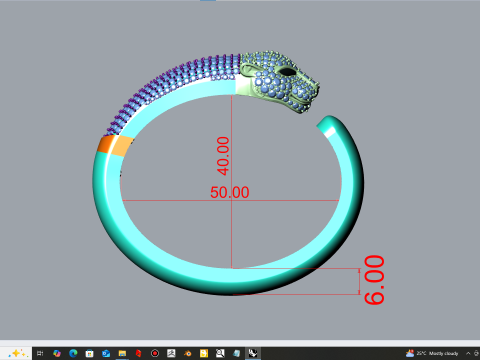This screenshot has width=480, height=360.
Task: Open Blender from the taskbar
Action: tap(187, 353)
